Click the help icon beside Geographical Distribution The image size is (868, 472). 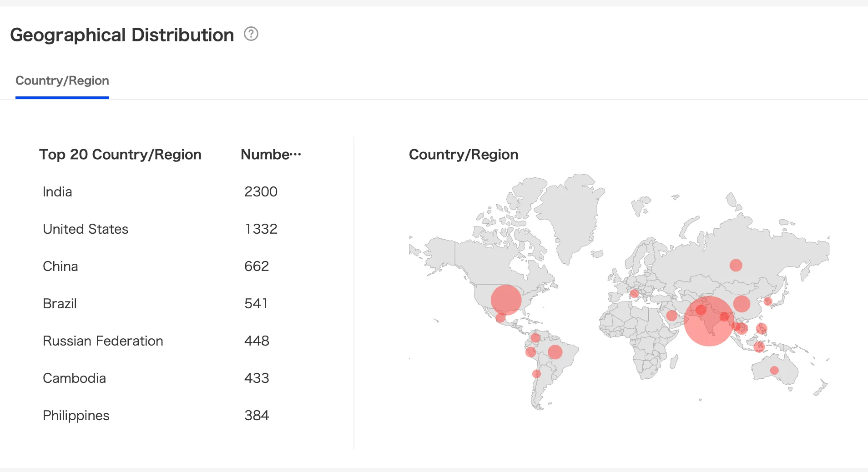click(x=251, y=34)
